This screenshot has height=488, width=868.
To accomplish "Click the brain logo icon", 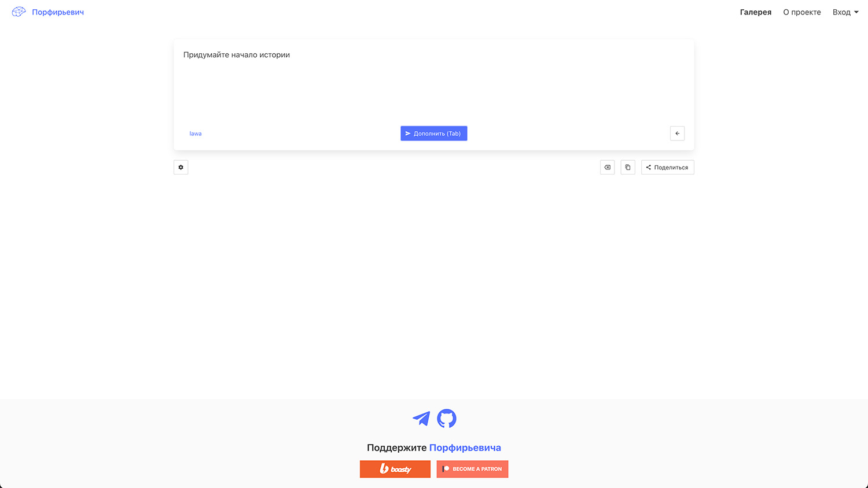I will click(19, 12).
